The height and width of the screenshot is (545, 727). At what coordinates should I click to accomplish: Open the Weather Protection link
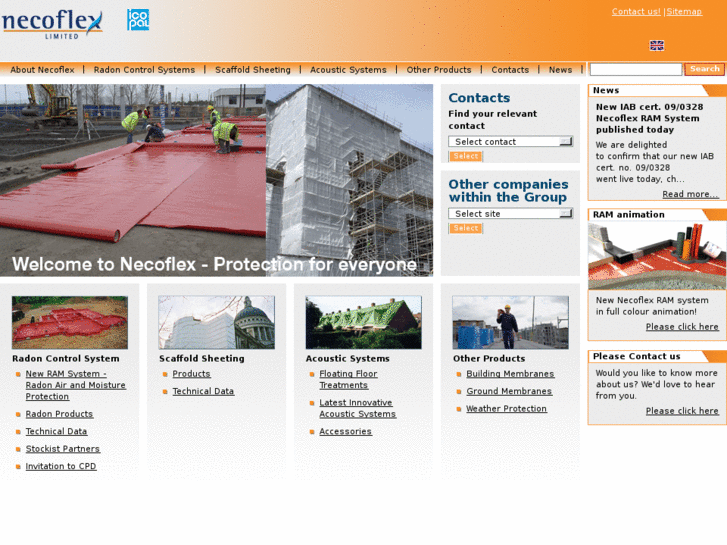[x=506, y=409]
